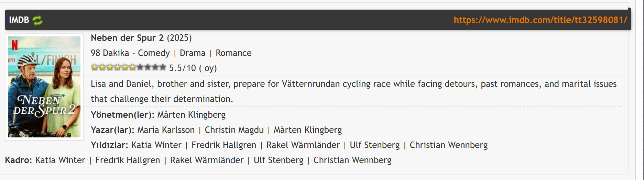Open writer Maria Karlsson

tap(166, 130)
